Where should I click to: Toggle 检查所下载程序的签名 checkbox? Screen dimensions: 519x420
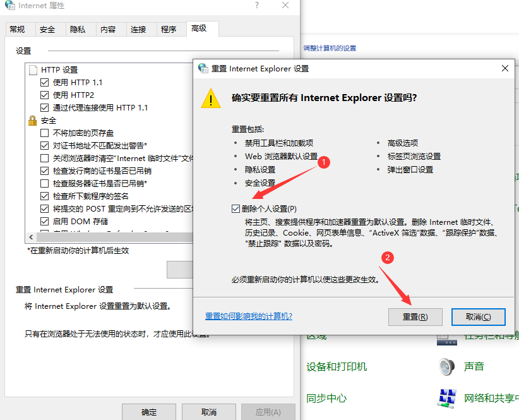[x=44, y=196]
